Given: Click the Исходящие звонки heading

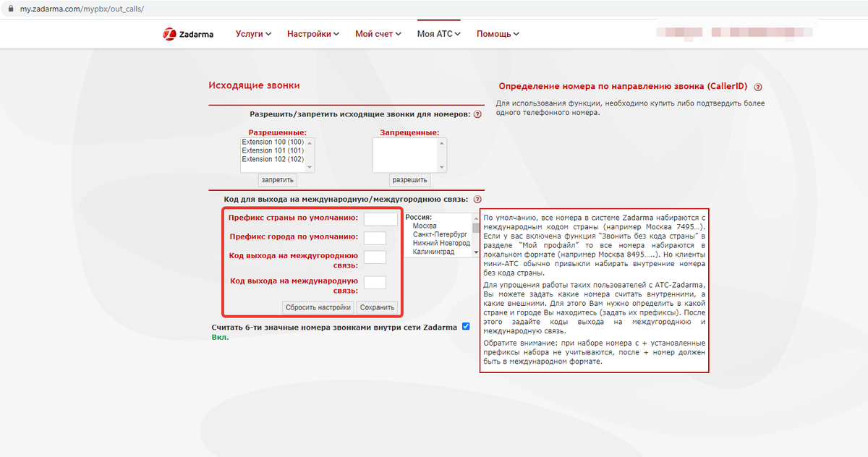Looking at the screenshot, I should [254, 85].
